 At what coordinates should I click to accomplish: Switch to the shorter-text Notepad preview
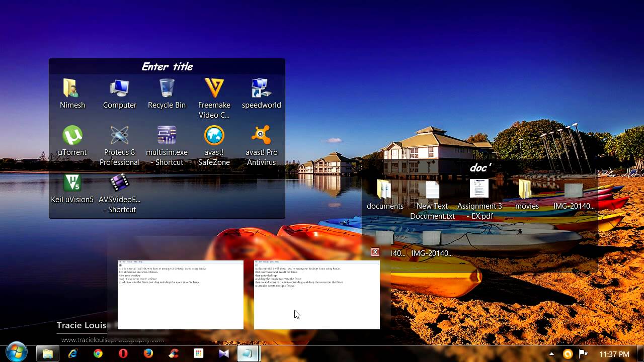(x=181, y=295)
